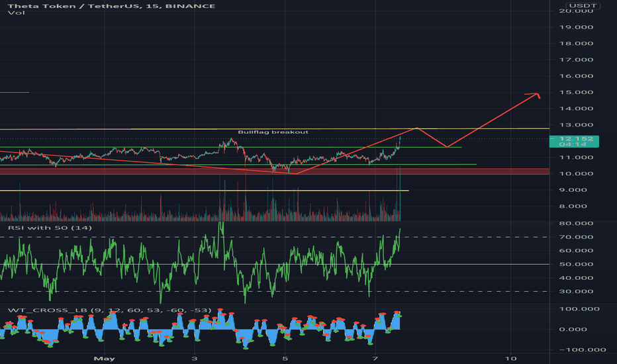Click the RSI 70.000 scale label

point(576,237)
